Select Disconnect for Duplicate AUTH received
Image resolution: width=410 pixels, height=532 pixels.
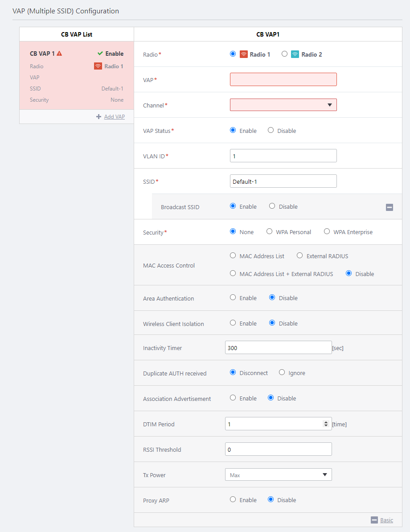pos(233,372)
